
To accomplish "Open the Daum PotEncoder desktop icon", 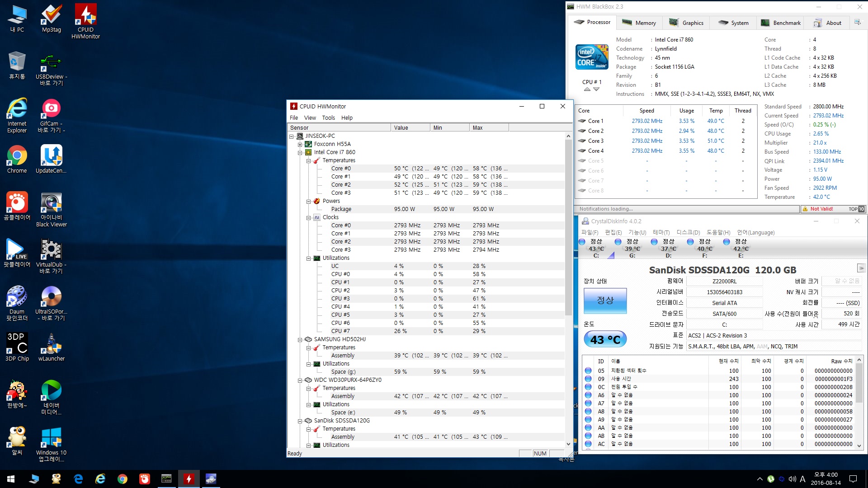I will [17, 304].
